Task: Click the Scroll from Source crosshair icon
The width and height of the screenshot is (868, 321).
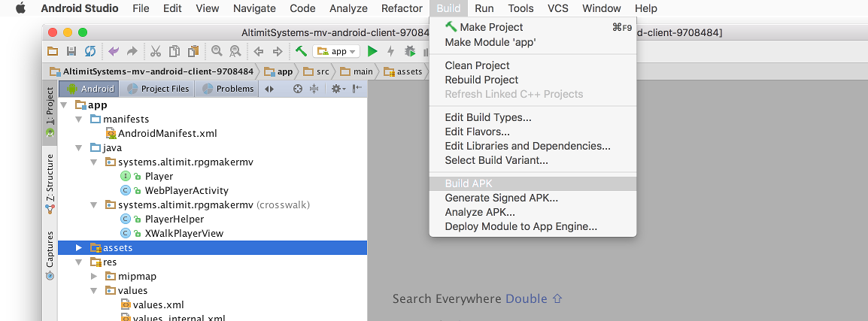Action: [298, 89]
